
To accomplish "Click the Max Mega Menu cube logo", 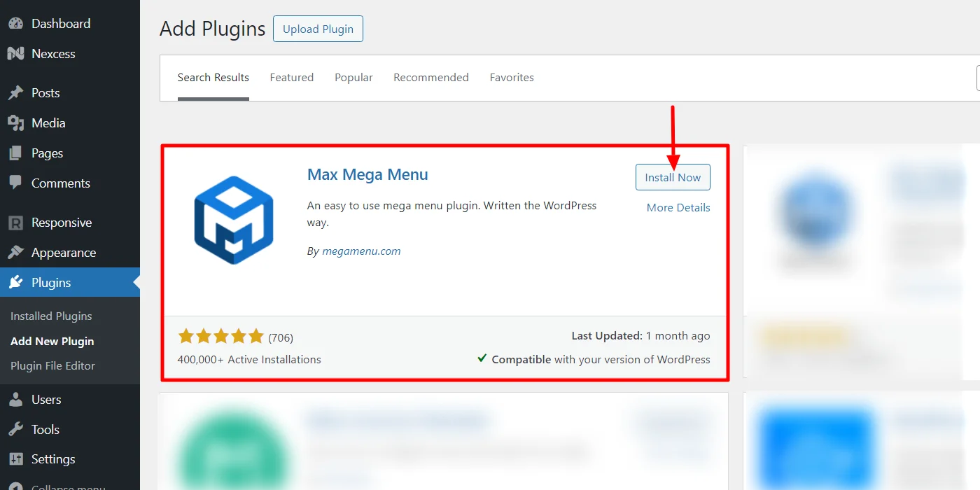I will [x=234, y=220].
